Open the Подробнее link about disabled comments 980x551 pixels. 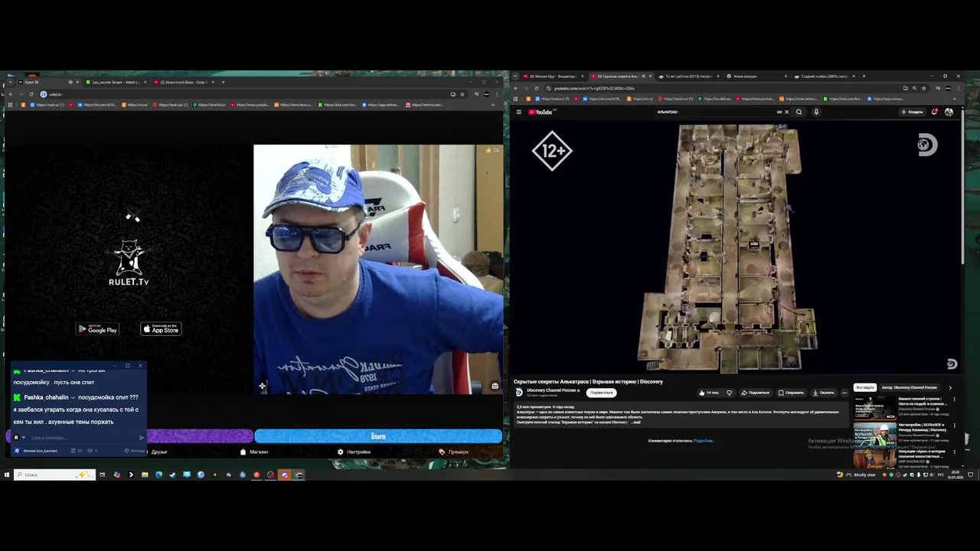(704, 441)
